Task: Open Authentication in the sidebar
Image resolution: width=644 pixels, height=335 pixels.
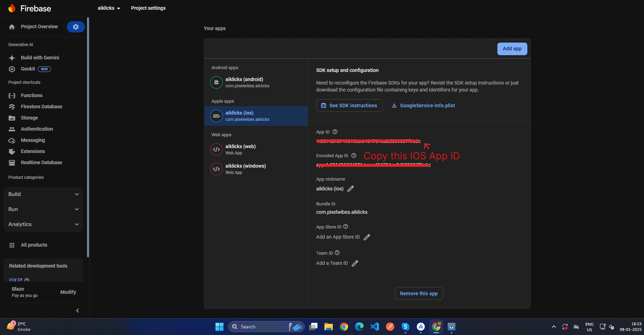Action: (37, 129)
